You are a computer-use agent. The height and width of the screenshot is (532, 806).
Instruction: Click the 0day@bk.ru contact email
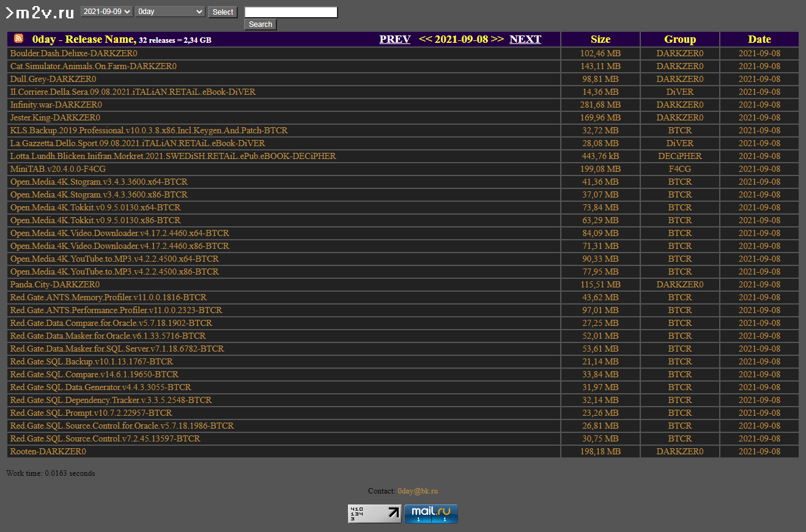pos(418,491)
